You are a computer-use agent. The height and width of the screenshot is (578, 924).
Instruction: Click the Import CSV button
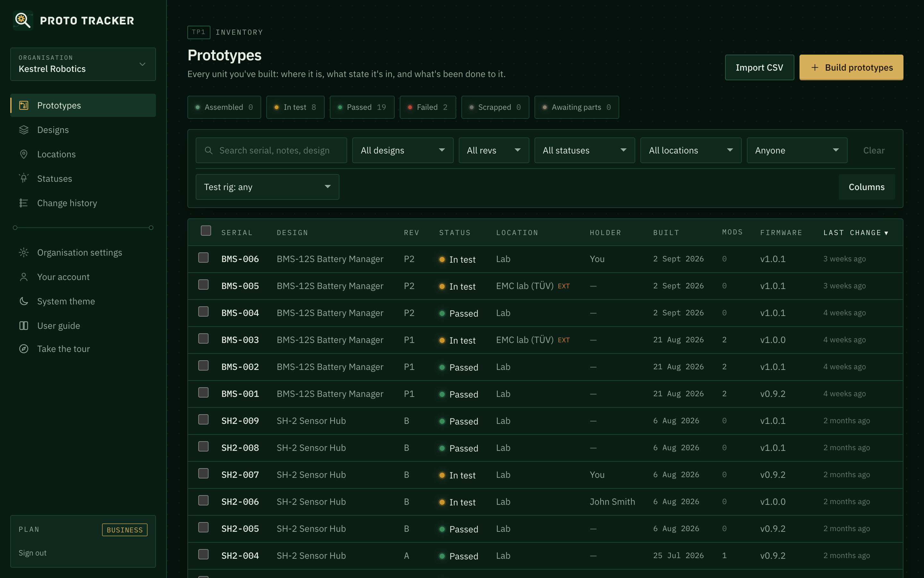pos(759,68)
